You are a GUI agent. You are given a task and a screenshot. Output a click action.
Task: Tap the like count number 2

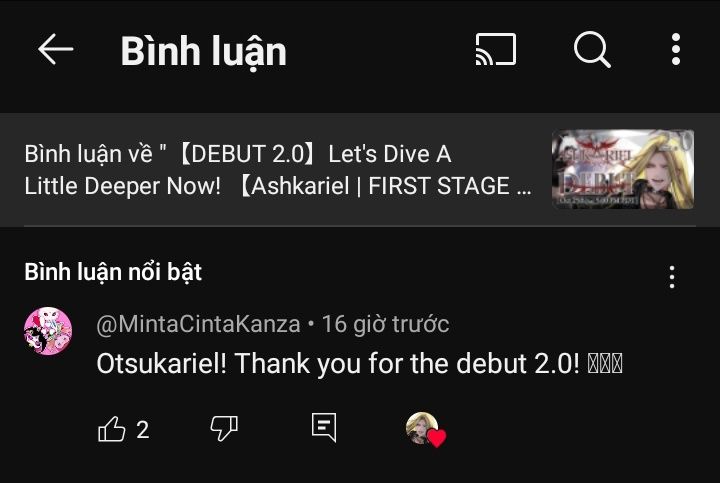[142, 430]
